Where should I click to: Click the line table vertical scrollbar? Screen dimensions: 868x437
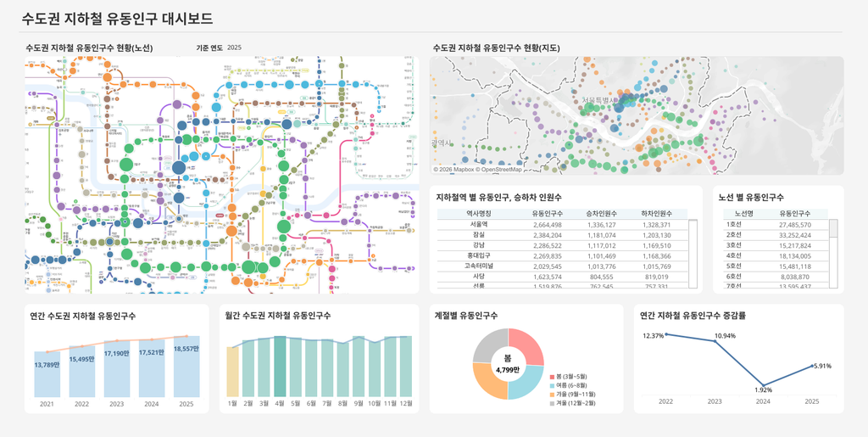tap(833, 253)
